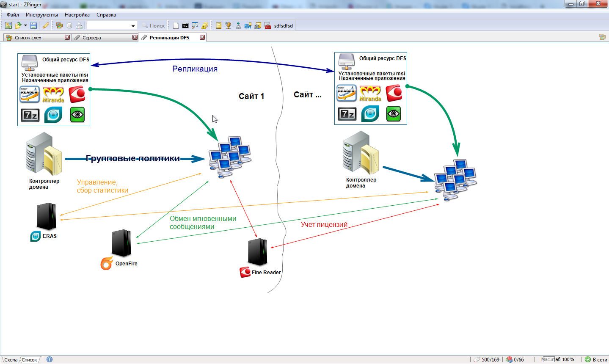Open the command prompt console icon
This screenshot has width=609, height=364.
coord(185,25)
